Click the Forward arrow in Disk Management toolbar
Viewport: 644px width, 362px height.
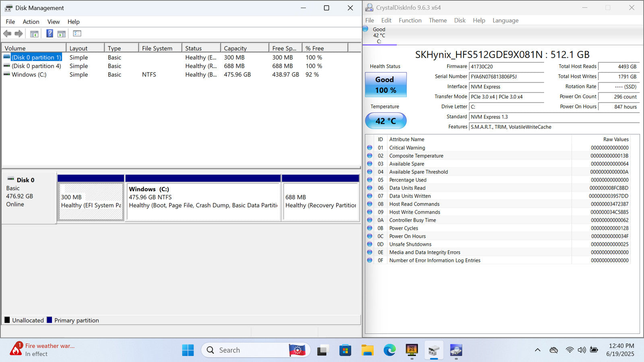(19, 34)
